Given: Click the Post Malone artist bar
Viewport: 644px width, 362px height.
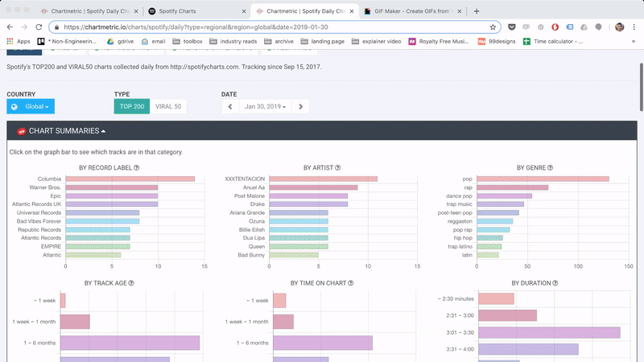Looking at the screenshot, I should 308,196.
